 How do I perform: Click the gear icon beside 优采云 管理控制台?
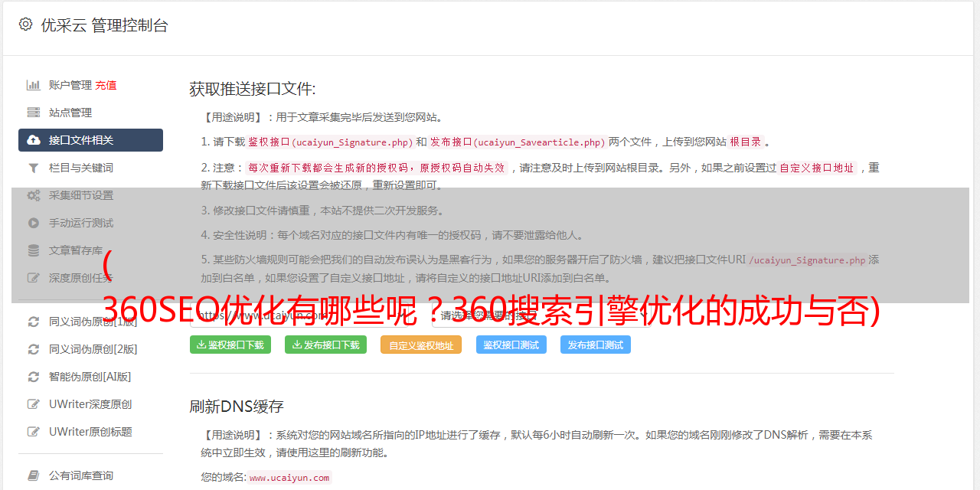[x=25, y=24]
